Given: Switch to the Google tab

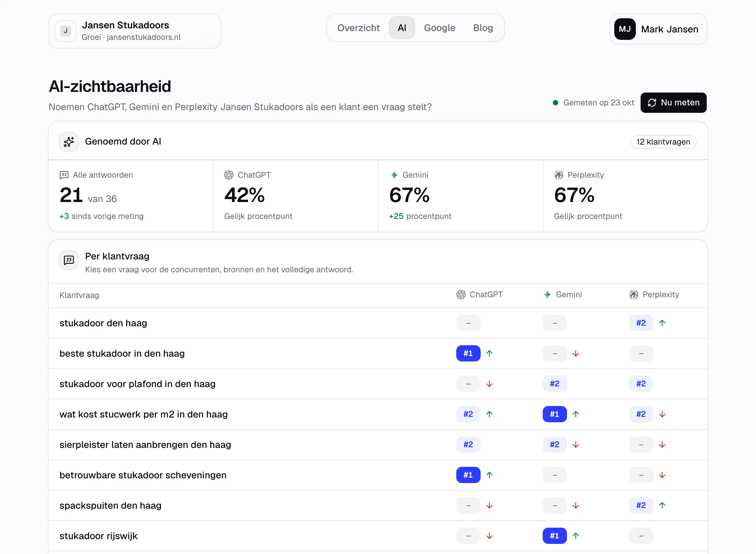Looking at the screenshot, I should coord(439,28).
